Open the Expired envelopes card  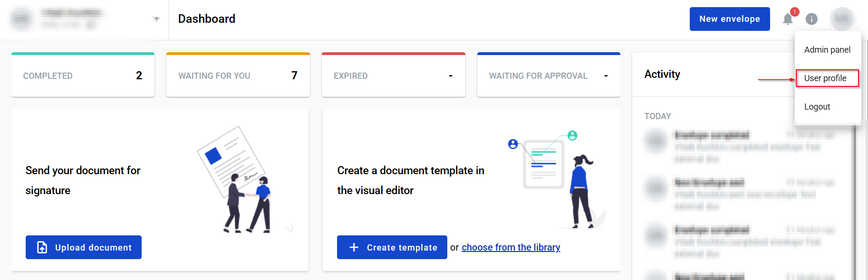(393, 75)
